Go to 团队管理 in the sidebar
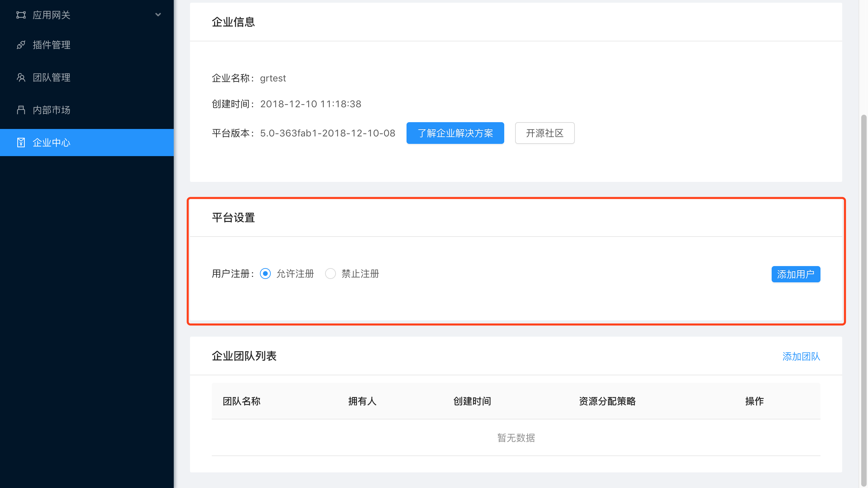The width and height of the screenshot is (868, 488). [x=87, y=77]
